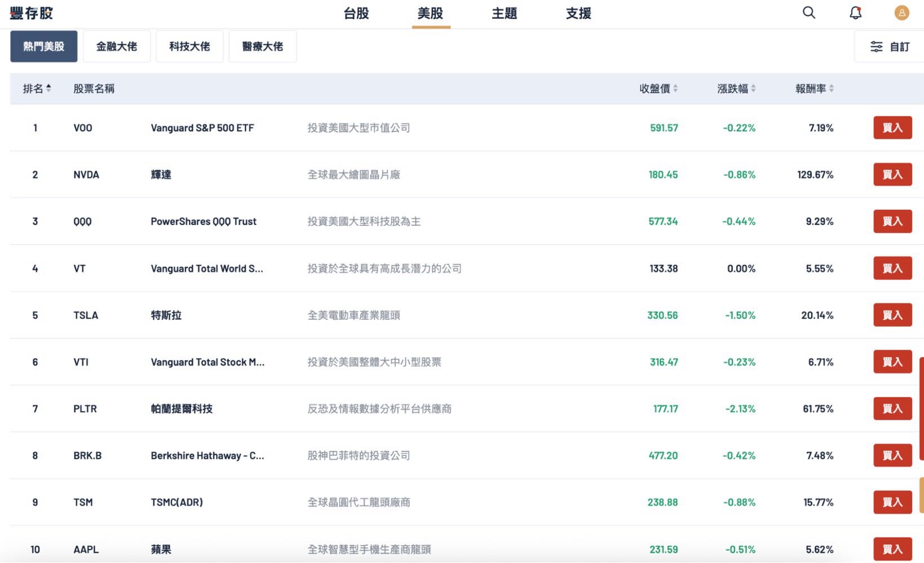
Task: Open the 帕蘭提爾科技 stock name
Action: point(182,409)
